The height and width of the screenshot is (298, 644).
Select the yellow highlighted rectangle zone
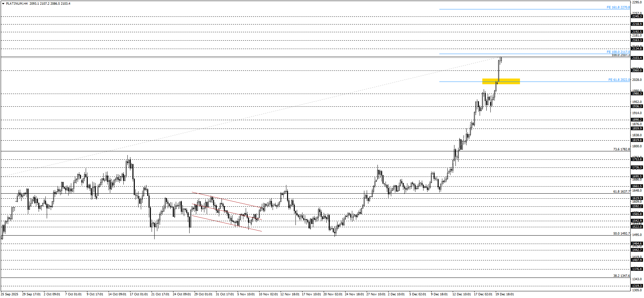501,81
